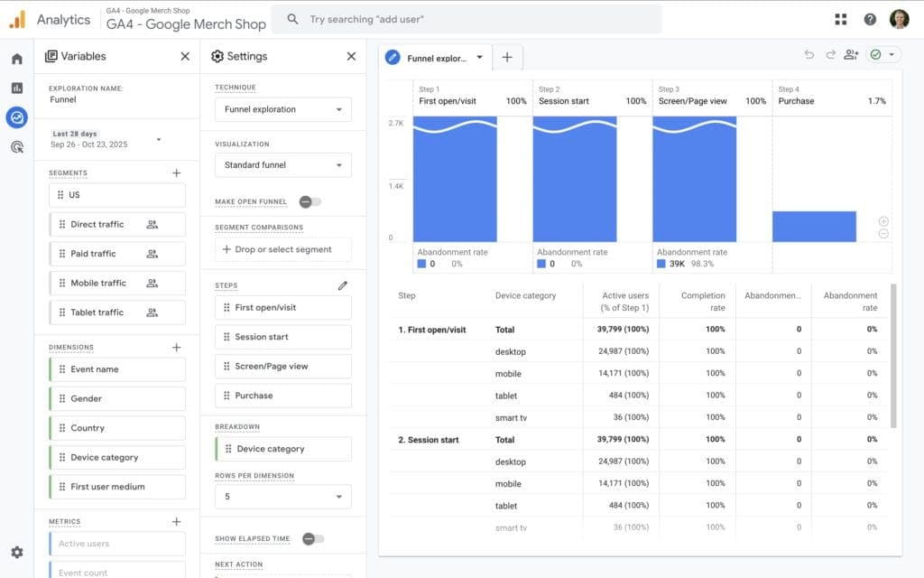This screenshot has width=924, height=578.
Task: Open the Help question mark icon
Action: point(870,19)
